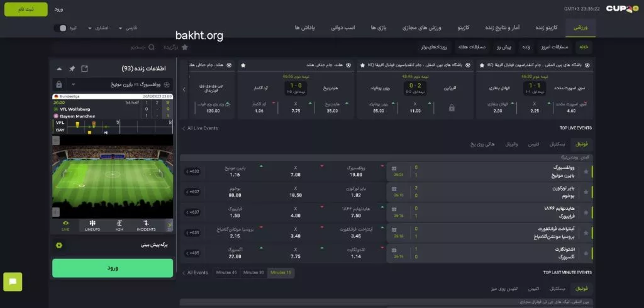This screenshot has height=308, width=644.
Task: Open bet slip settings gear icon
Action: tap(59, 245)
